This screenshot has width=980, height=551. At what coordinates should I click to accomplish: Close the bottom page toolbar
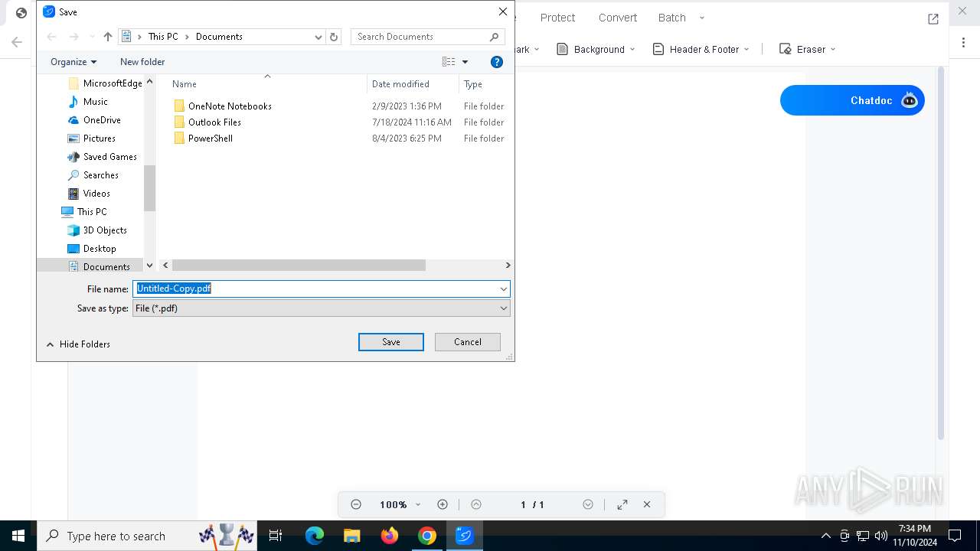click(647, 504)
